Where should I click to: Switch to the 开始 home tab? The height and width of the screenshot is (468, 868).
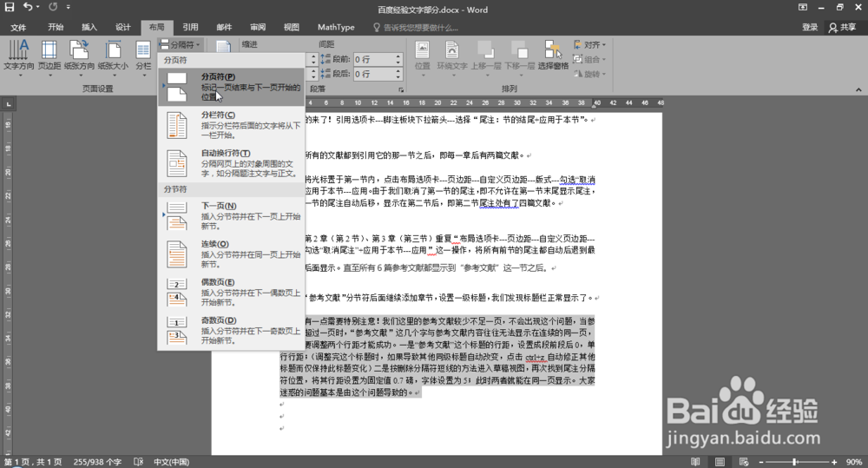[x=56, y=27]
